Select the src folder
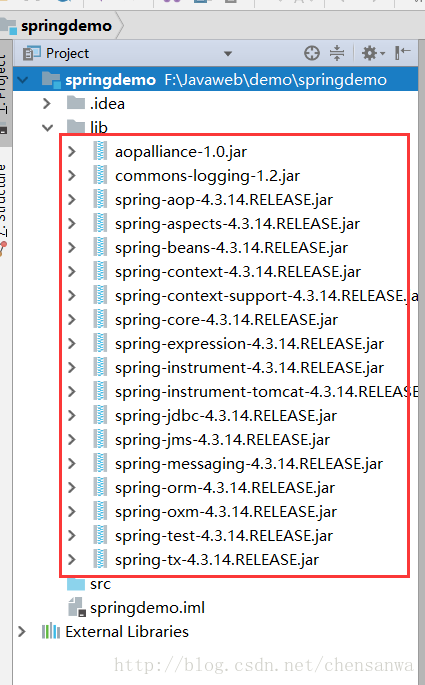This screenshot has height=685, width=425. tap(100, 584)
